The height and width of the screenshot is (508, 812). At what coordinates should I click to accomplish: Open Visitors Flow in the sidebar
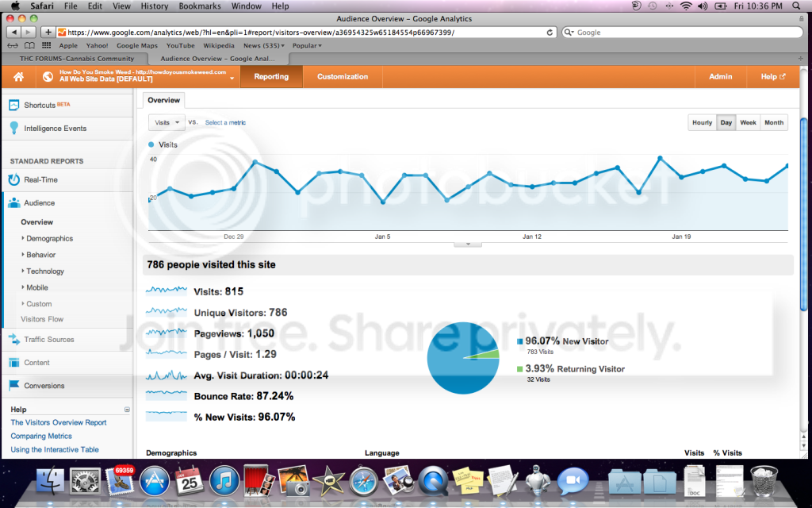point(42,319)
